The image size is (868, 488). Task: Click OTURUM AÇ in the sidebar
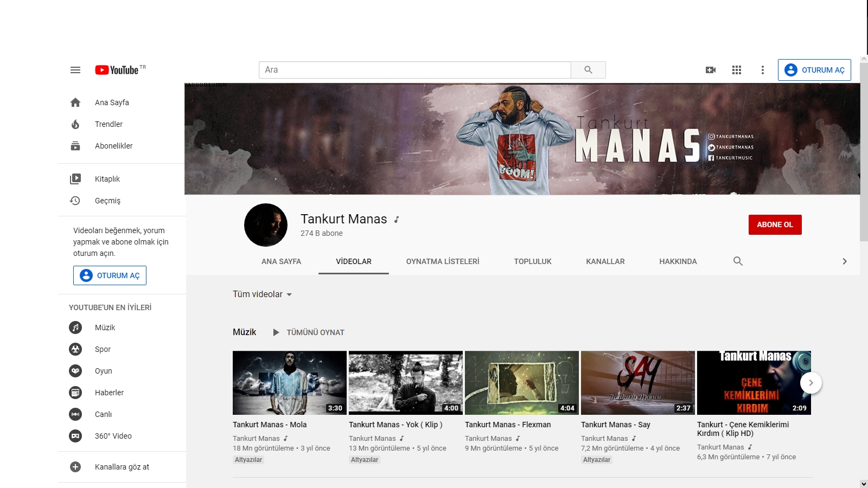(110, 275)
